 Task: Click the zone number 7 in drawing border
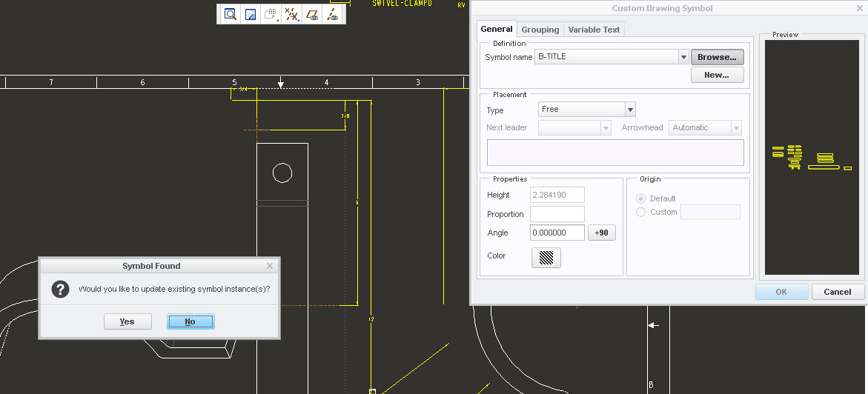tap(51, 82)
